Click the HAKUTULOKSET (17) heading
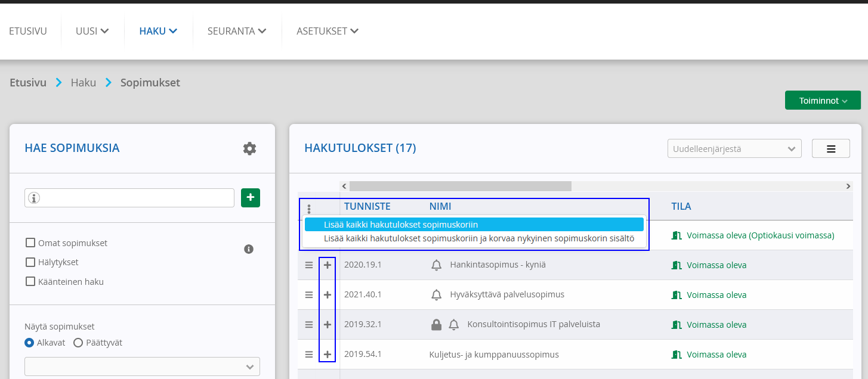The width and height of the screenshot is (868, 379). point(360,148)
